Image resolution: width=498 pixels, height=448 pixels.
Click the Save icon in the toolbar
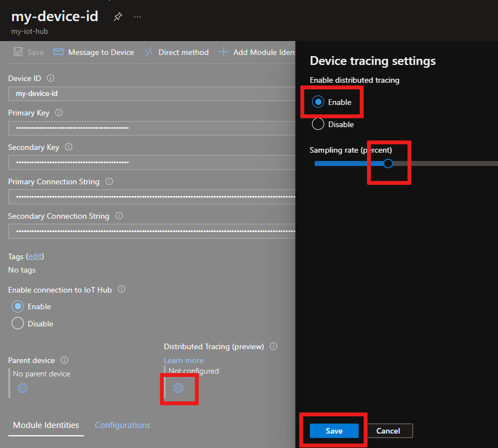28,52
